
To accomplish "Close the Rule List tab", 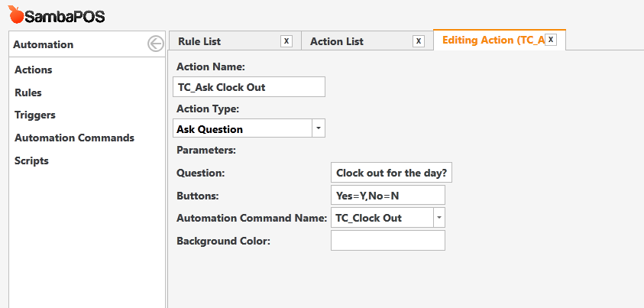I will coord(286,41).
